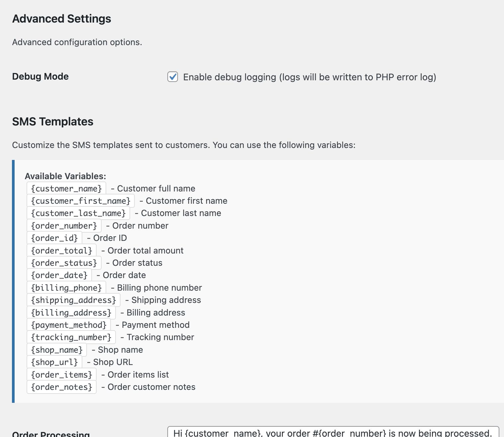Toggle the Enable debug logging checkbox
Viewport: 504px width, 437px height.
coord(173,77)
